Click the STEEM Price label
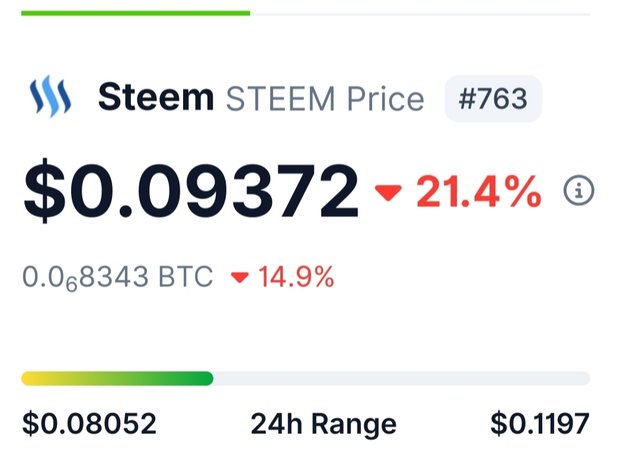The width and height of the screenshot is (640, 461). pyautogui.click(x=325, y=99)
